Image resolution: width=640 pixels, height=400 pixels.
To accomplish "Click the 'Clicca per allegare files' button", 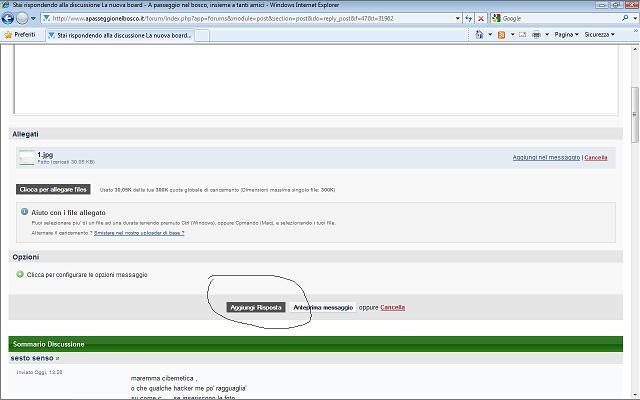I will 53,189.
